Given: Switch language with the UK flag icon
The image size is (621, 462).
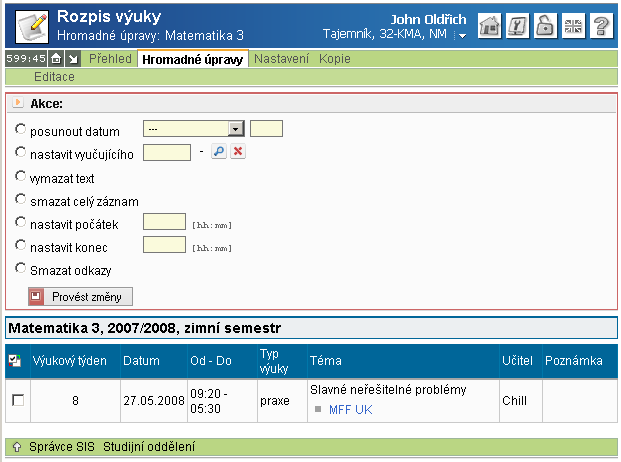Looking at the screenshot, I should coord(573,26).
